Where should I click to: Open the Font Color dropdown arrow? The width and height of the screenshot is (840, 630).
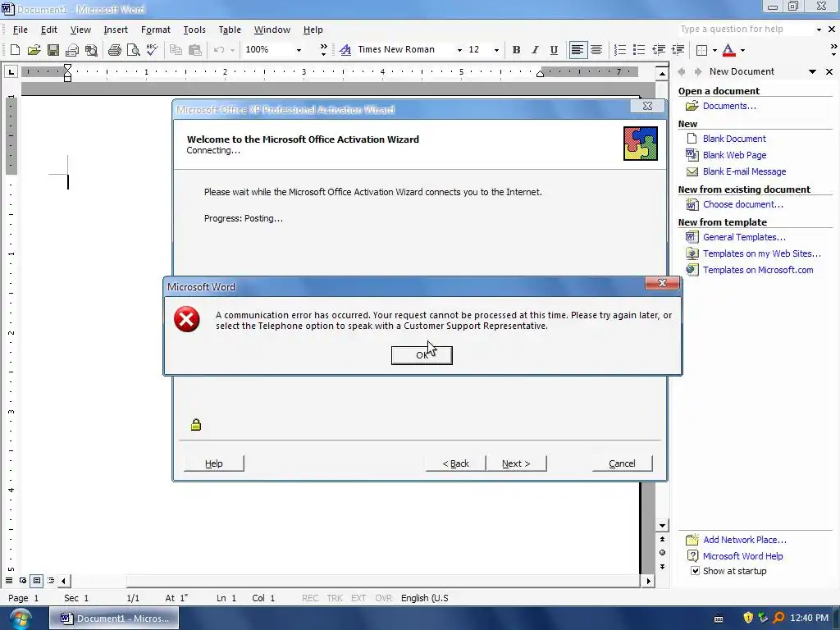(x=742, y=50)
